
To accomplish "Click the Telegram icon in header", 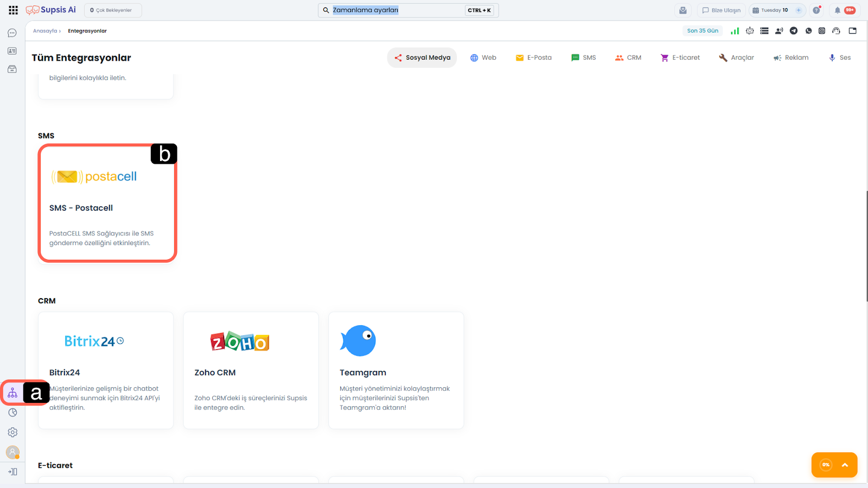I will point(794,31).
